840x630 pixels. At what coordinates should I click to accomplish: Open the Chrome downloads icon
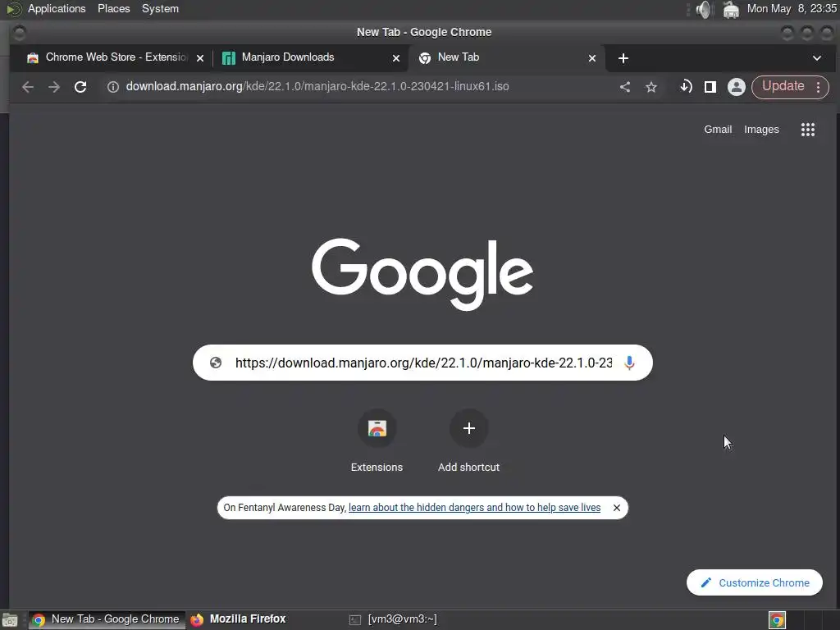point(686,87)
